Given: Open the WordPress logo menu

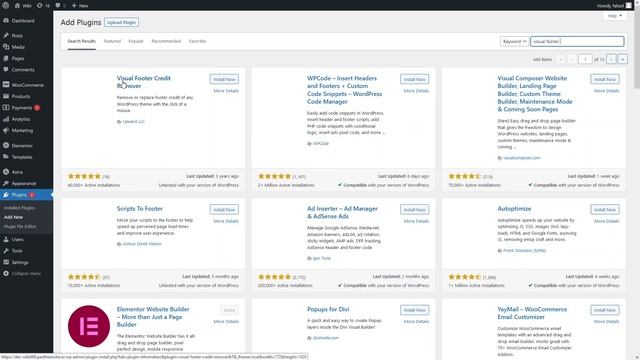Looking at the screenshot, I should (x=6, y=5).
